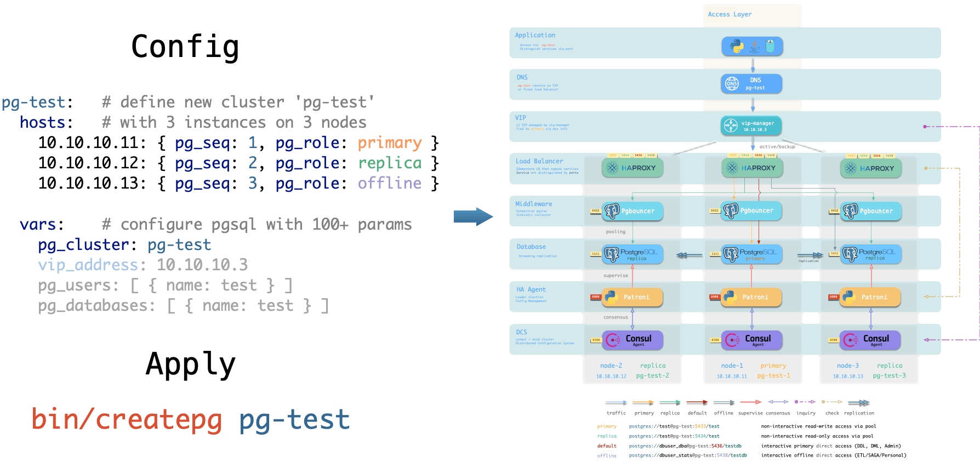Image resolution: width=980 pixels, height=461 pixels.
Task: Click the PostgreSQL replica box in node-3 column
Action: (x=871, y=254)
